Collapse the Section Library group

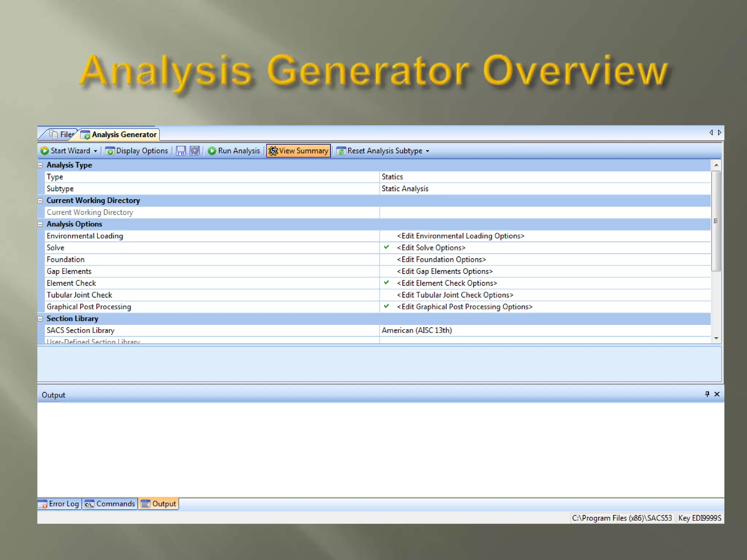click(40, 319)
